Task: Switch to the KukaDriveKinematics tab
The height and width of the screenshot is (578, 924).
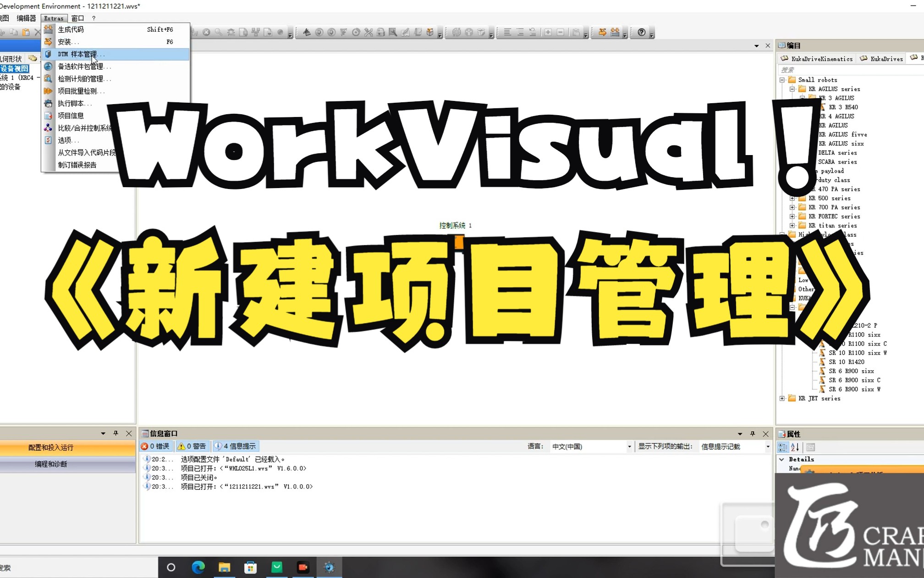Action: (816, 59)
